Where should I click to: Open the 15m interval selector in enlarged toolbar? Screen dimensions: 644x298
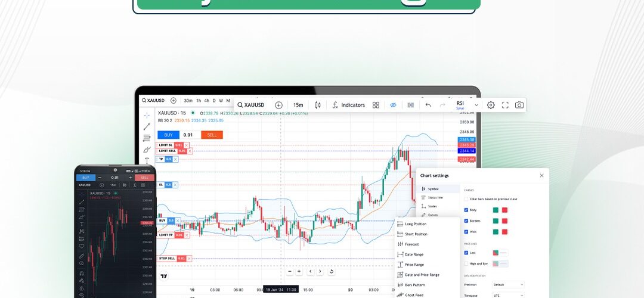pyautogui.click(x=298, y=105)
